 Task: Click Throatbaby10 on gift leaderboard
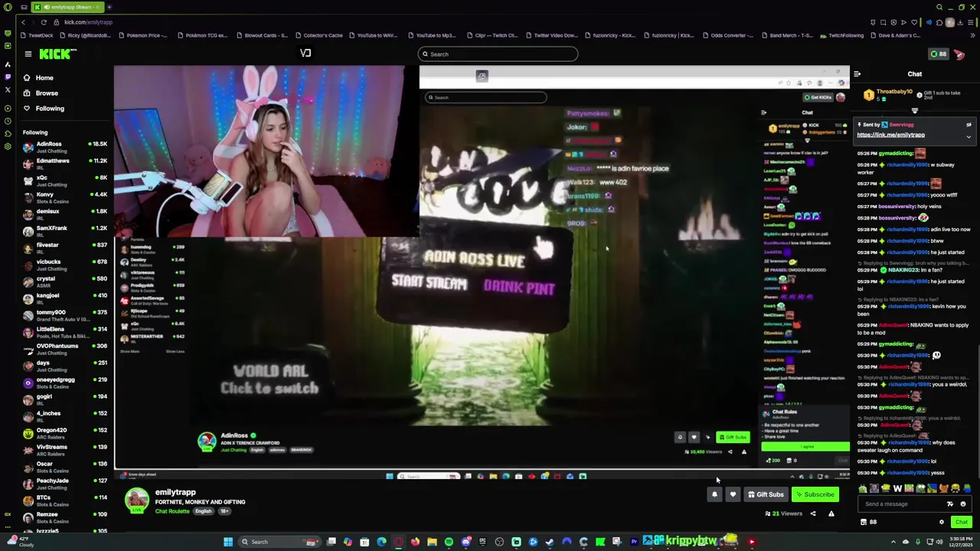[893, 91]
